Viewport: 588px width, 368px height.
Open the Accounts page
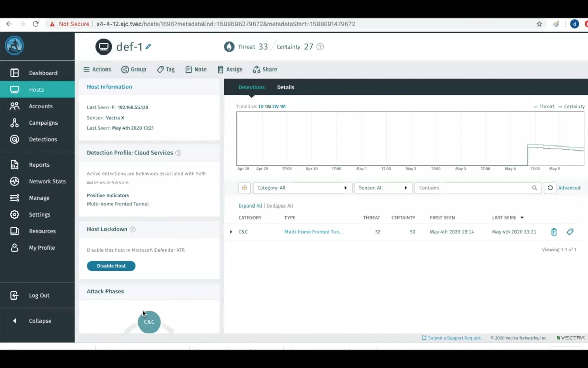click(41, 106)
